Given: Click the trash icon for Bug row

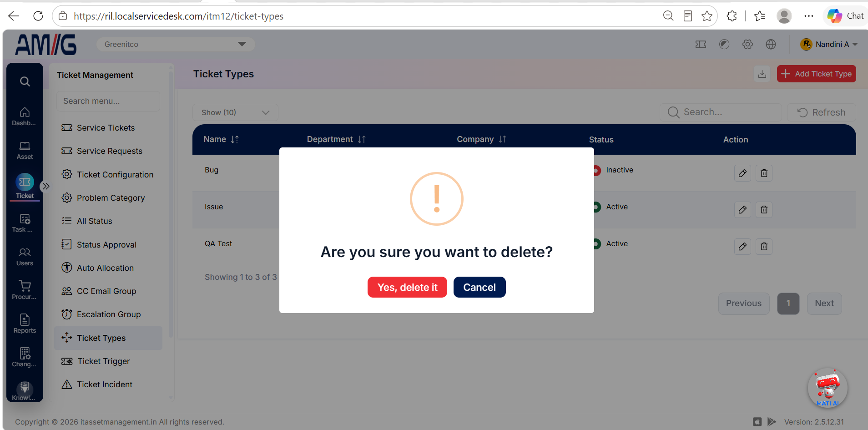Looking at the screenshot, I should pos(764,173).
